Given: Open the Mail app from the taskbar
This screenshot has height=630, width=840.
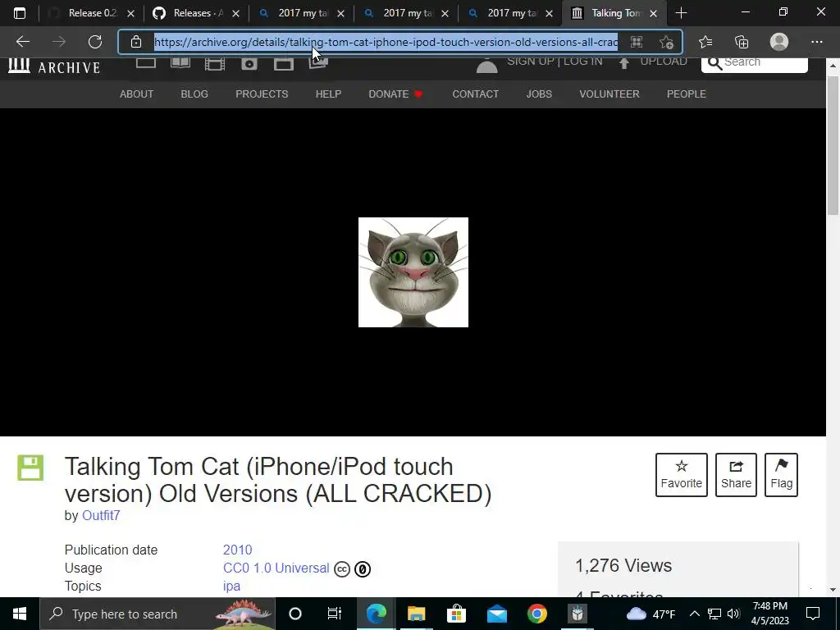Looking at the screenshot, I should click(496, 614).
